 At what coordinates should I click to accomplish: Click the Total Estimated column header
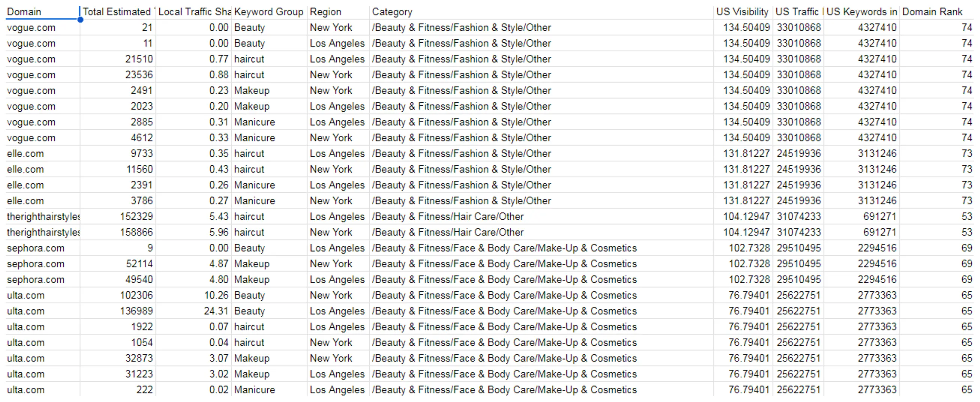[x=118, y=12]
